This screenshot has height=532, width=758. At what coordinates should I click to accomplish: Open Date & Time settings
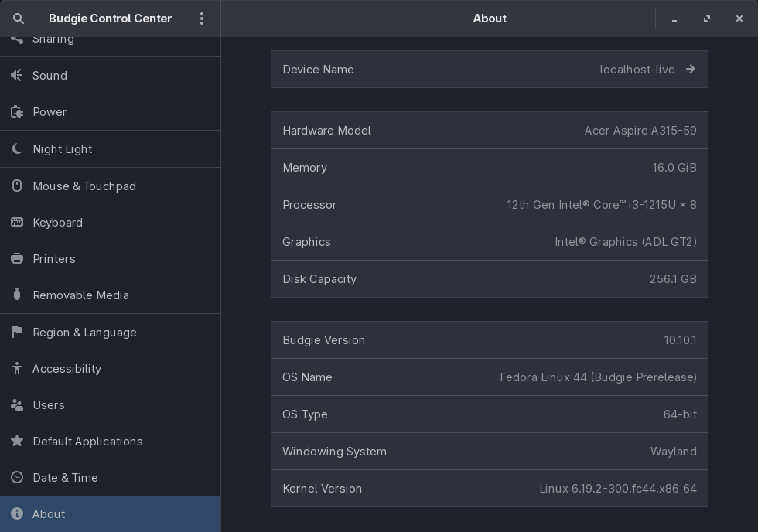click(65, 478)
